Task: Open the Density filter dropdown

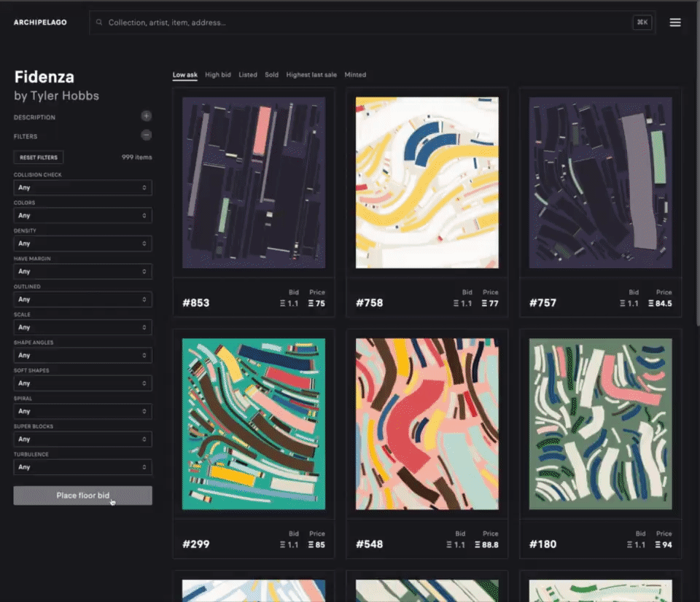Action: (x=82, y=243)
